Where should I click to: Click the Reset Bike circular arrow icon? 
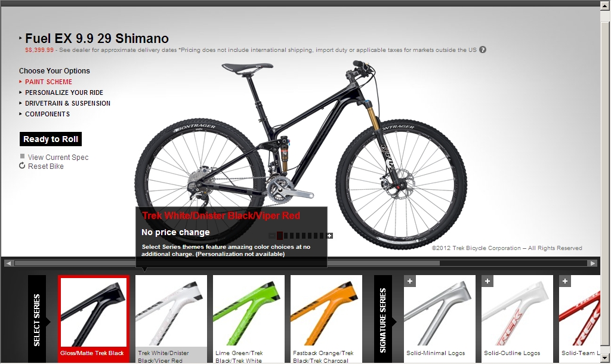(x=22, y=166)
